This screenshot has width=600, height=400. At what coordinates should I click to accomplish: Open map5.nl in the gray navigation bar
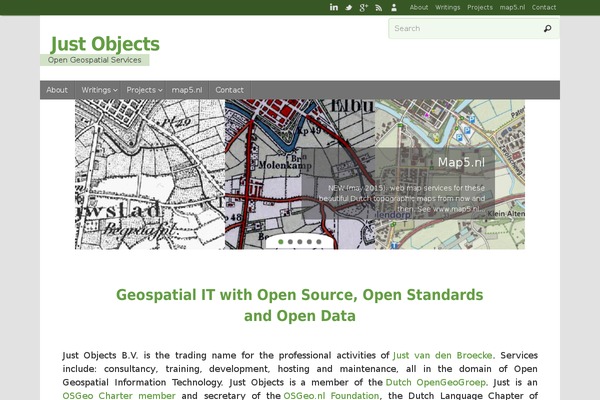pyautogui.click(x=187, y=90)
